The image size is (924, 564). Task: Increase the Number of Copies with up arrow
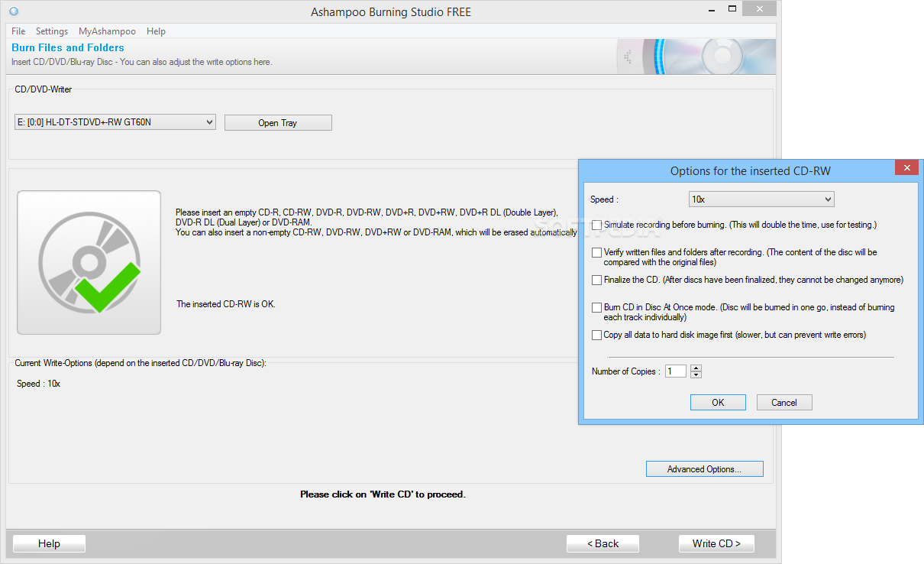point(696,368)
